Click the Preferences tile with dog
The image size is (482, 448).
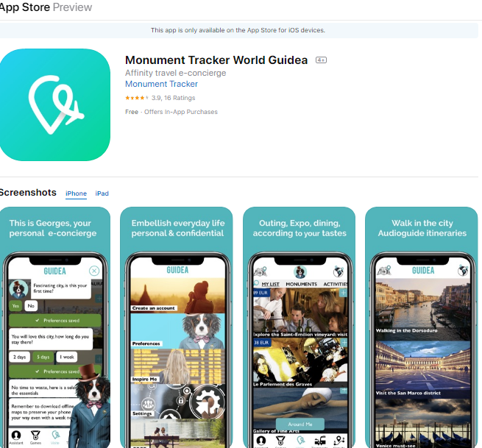[177, 331]
